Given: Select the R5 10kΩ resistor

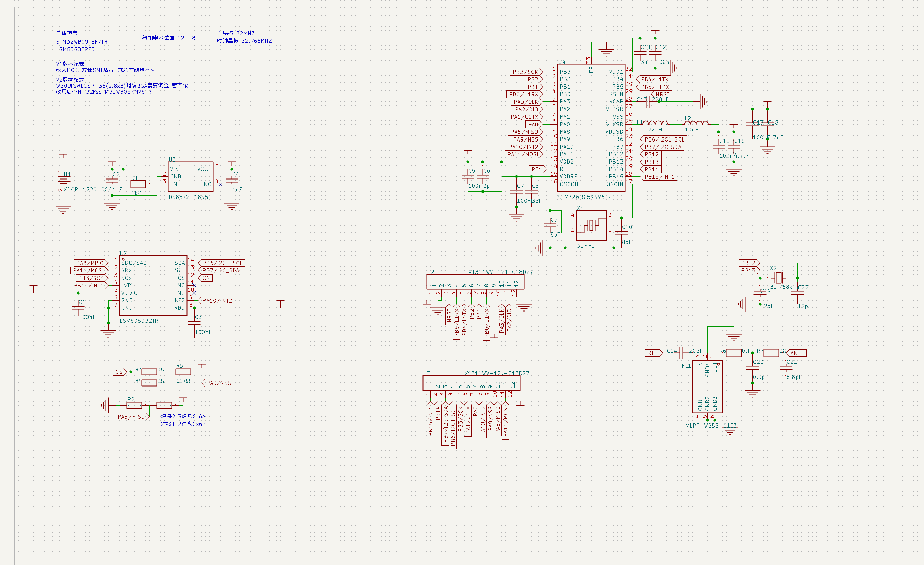Looking at the screenshot, I should click(x=183, y=372).
